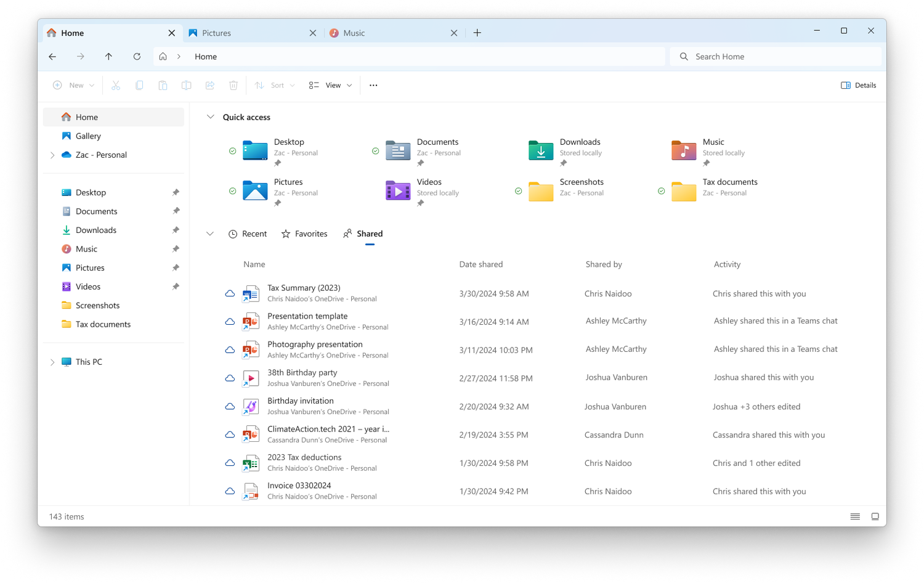Click the Rename icon in toolbar
Screen dimensions: 924x583
[x=186, y=85]
